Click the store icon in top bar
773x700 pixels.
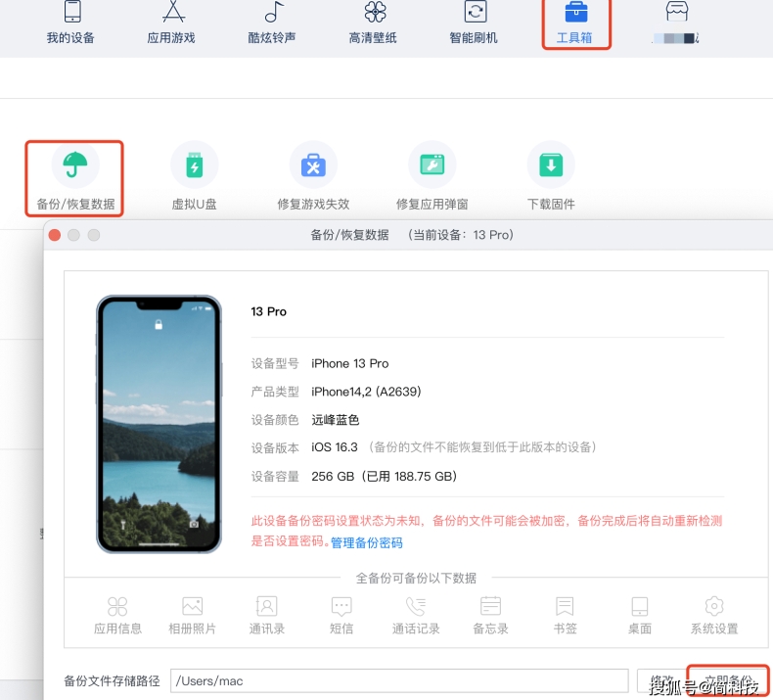point(677,11)
